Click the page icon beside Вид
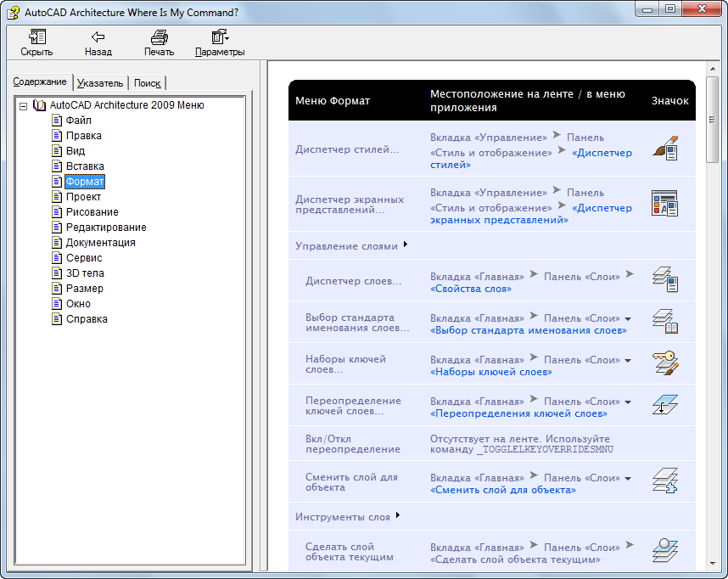Screen dimensions: 728x579 57,151
